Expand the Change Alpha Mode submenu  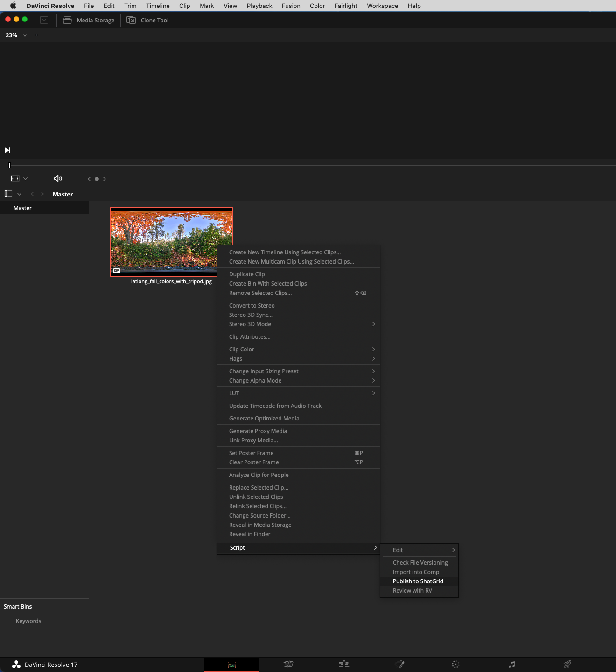(x=299, y=381)
